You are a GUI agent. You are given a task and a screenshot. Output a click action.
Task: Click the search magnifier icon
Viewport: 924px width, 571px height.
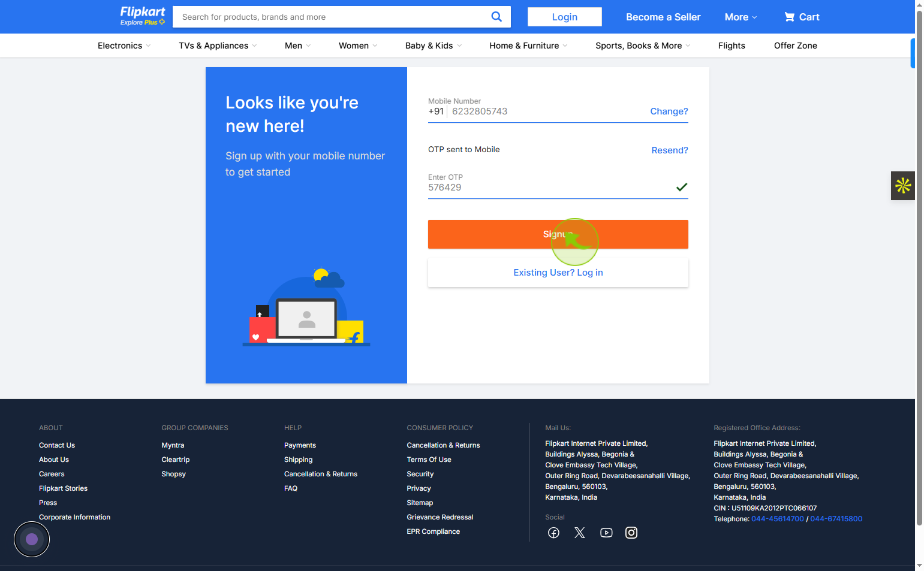496,17
